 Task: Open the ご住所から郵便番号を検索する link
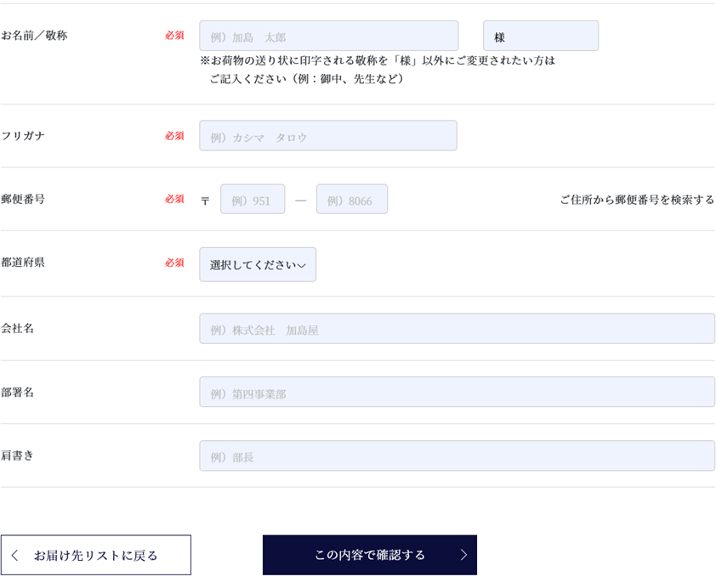[637, 200]
